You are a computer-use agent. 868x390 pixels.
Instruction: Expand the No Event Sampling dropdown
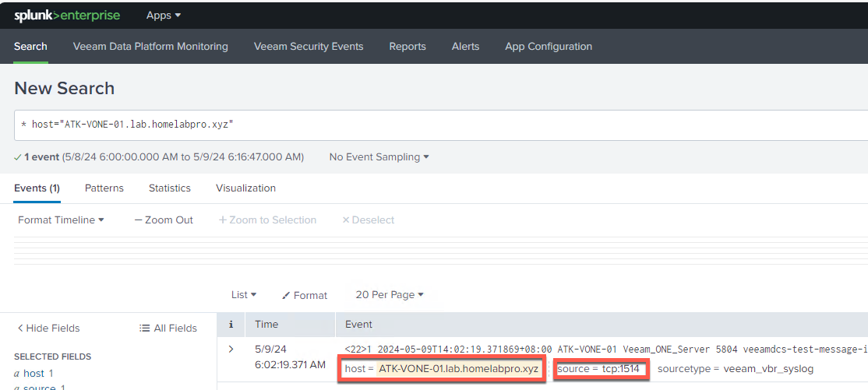(379, 157)
